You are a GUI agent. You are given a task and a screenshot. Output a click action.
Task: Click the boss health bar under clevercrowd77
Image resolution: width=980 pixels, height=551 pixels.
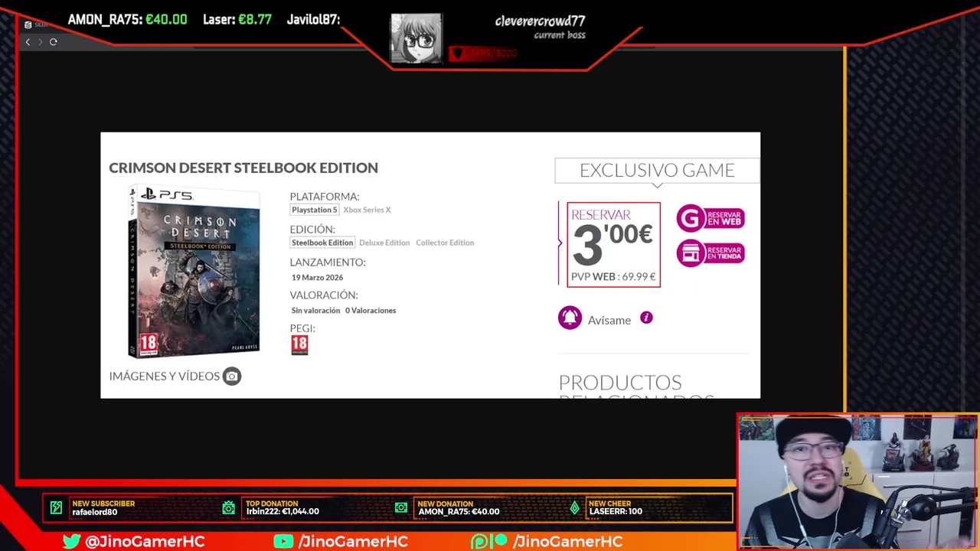click(483, 53)
